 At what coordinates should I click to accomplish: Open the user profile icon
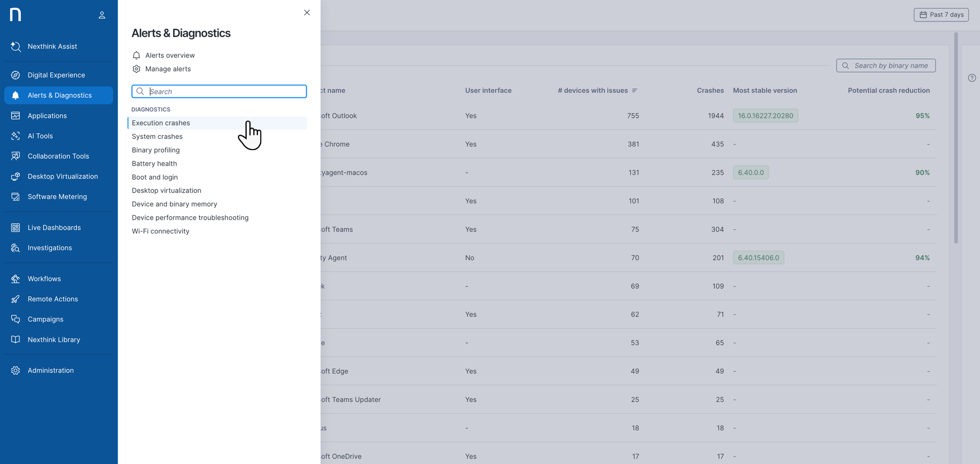tap(102, 15)
